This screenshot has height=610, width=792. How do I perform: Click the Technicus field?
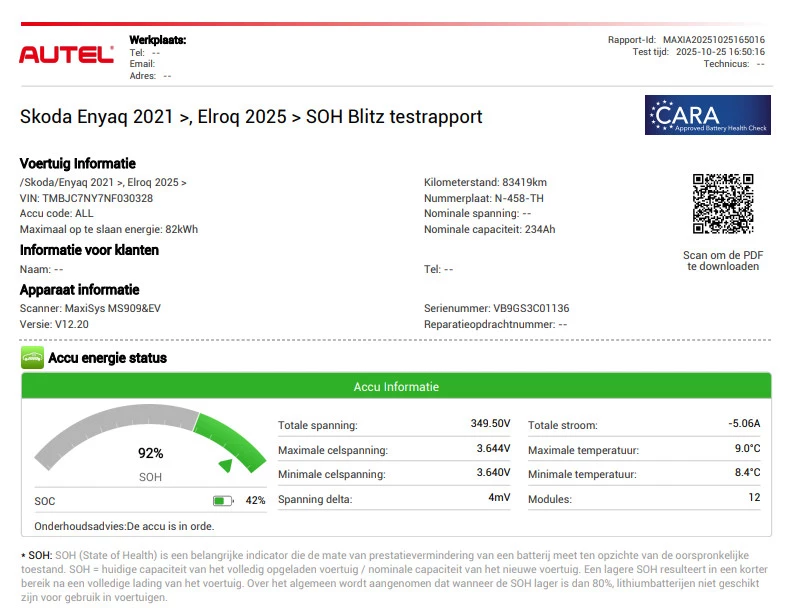click(734, 64)
